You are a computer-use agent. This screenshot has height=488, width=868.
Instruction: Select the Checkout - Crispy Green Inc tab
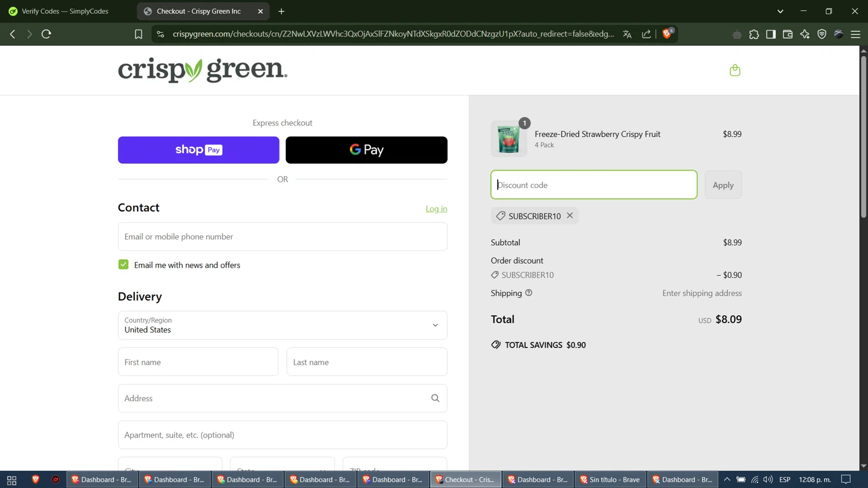[203, 12]
